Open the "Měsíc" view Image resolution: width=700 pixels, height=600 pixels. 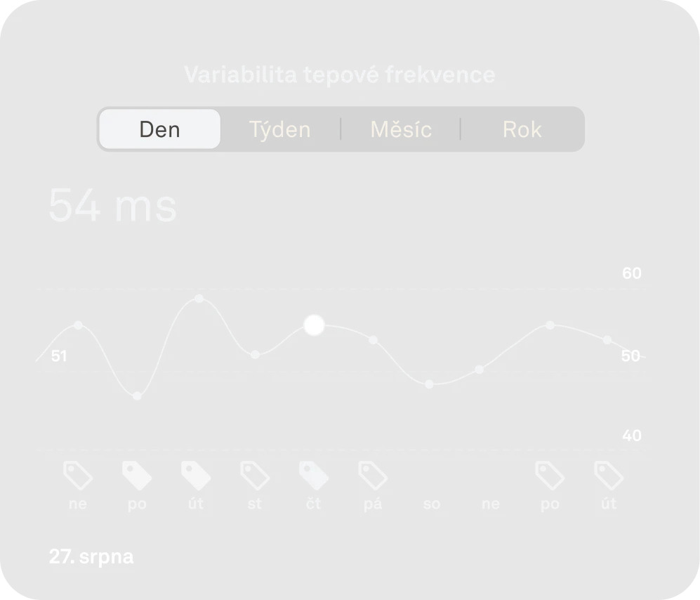(401, 129)
